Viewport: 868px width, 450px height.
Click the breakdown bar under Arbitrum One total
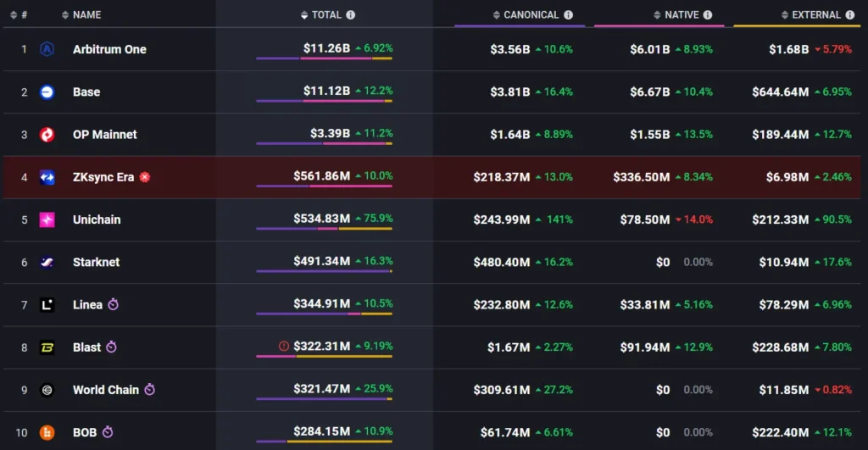[x=325, y=58]
